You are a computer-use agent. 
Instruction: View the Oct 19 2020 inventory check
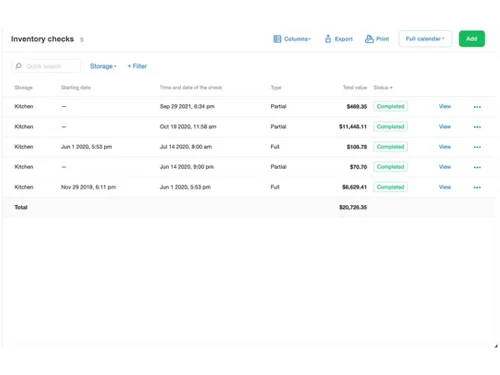click(445, 127)
